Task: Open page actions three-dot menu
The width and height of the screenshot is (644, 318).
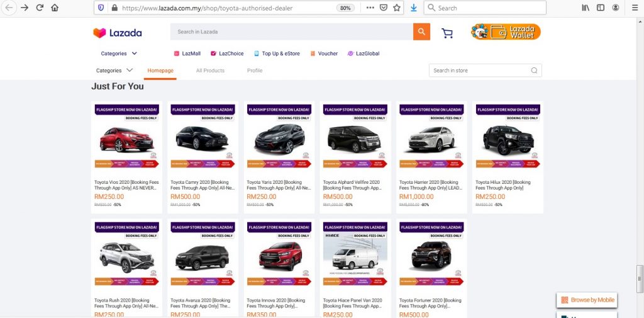Action: click(x=370, y=8)
